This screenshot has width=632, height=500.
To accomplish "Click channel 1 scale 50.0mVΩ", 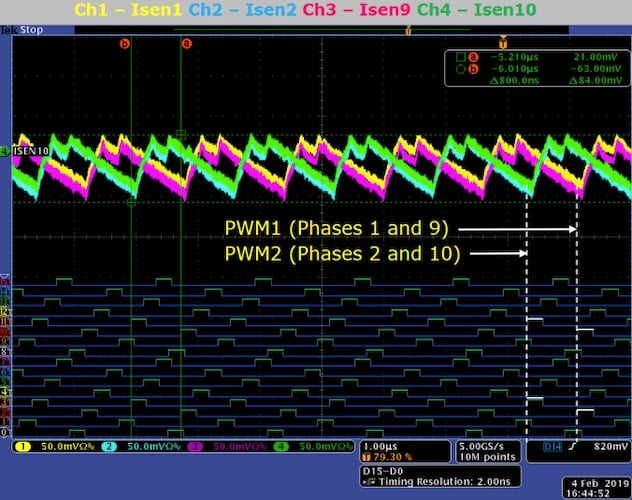I will (x=67, y=446).
